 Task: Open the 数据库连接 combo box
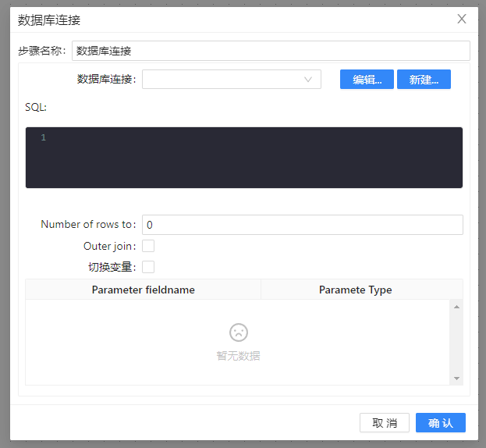226,79
